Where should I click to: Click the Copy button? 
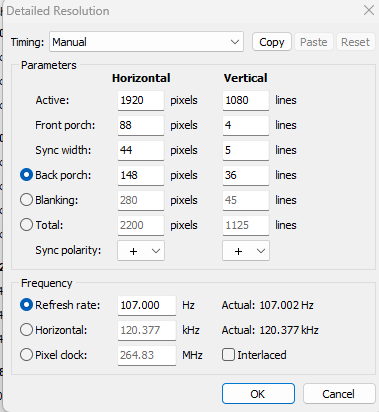pyautogui.click(x=272, y=42)
